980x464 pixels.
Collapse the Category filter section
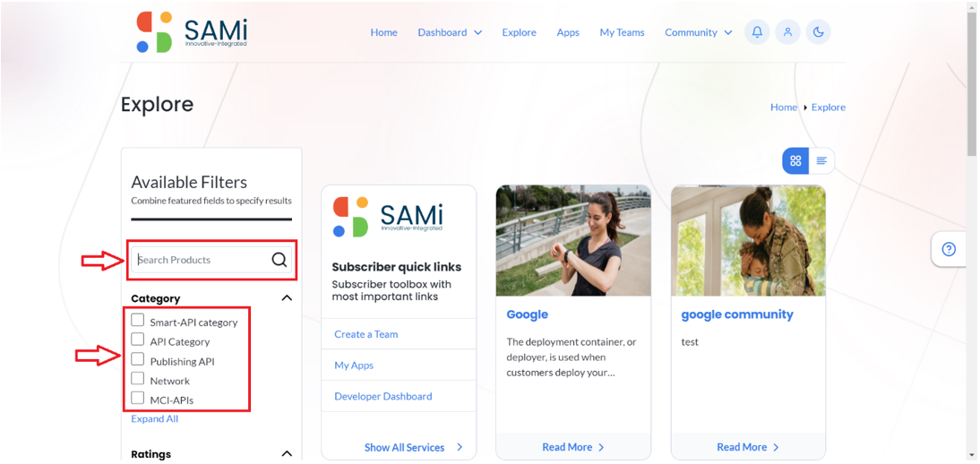click(x=287, y=298)
